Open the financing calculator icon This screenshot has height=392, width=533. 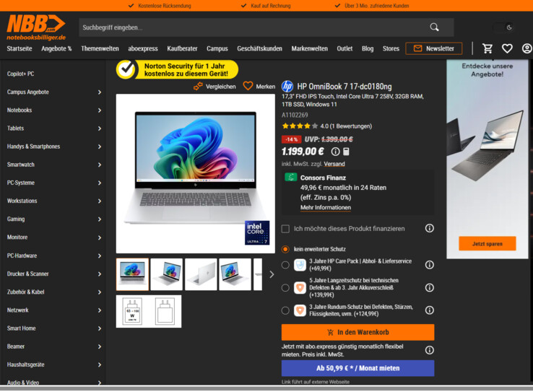[346, 152]
